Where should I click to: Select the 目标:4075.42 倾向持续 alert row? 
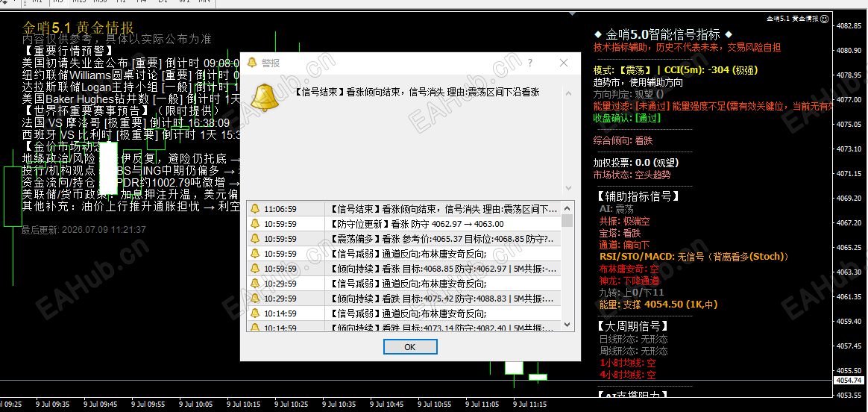(403, 299)
